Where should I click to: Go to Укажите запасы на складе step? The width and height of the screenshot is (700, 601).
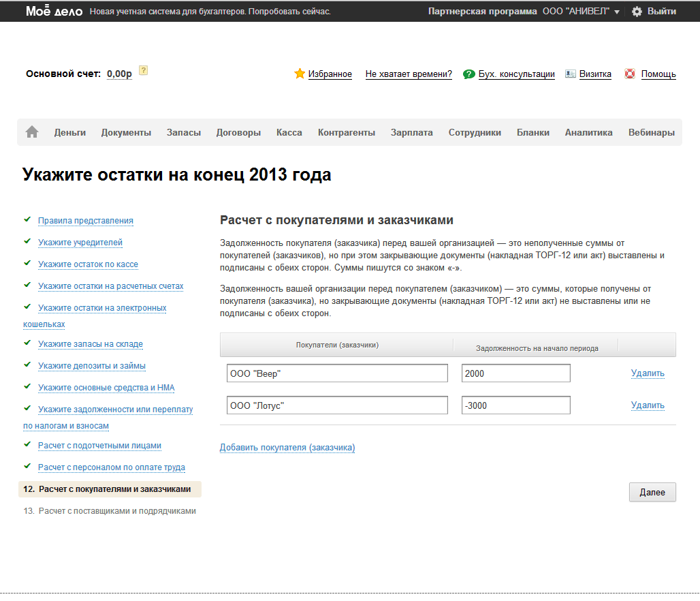[91, 344]
